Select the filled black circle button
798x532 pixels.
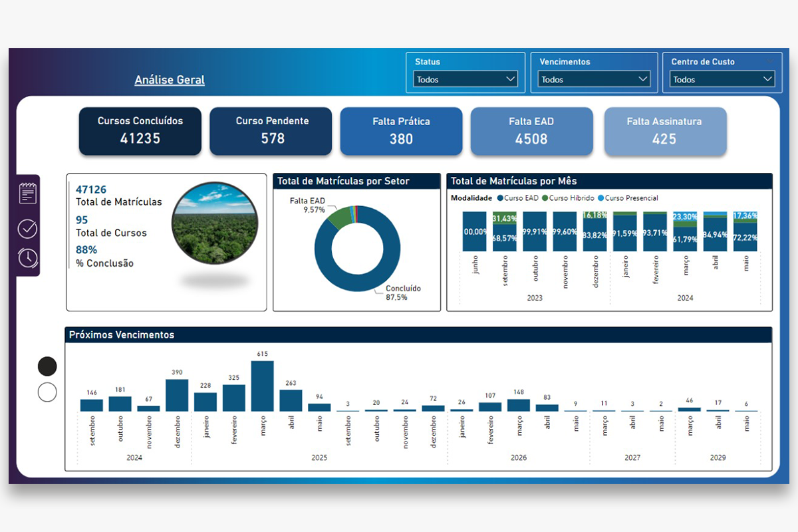pos(47,366)
